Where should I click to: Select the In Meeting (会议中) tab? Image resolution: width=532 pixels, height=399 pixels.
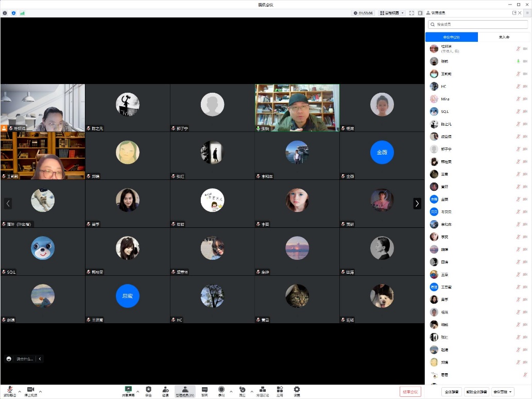[451, 37]
